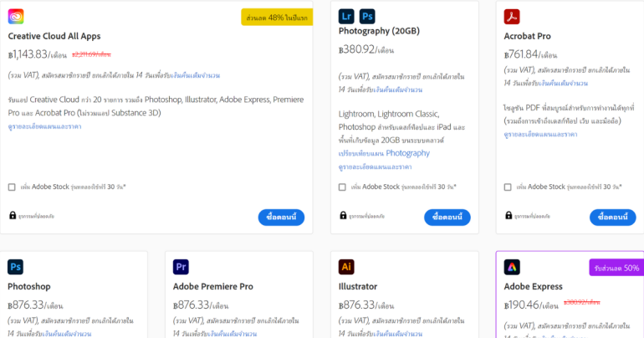Click lock icon in Photography card
Viewport: 644px width, 338px height.
(344, 215)
